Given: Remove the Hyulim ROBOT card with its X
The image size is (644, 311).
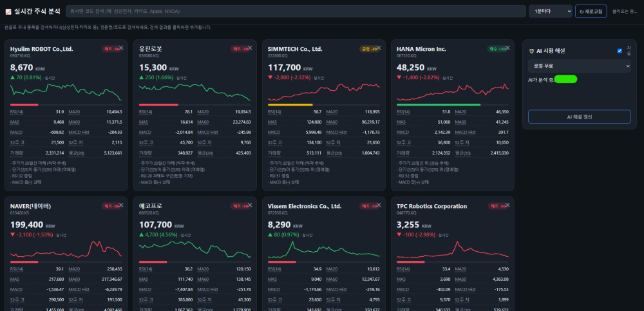Looking at the screenshot, I should coord(121,48).
